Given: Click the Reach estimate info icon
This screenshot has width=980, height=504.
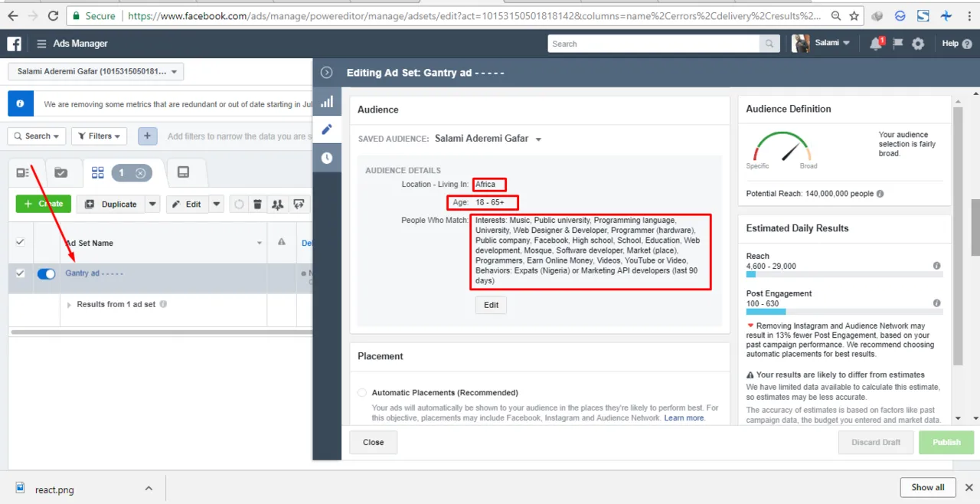Looking at the screenshot, I should point(936,266).
